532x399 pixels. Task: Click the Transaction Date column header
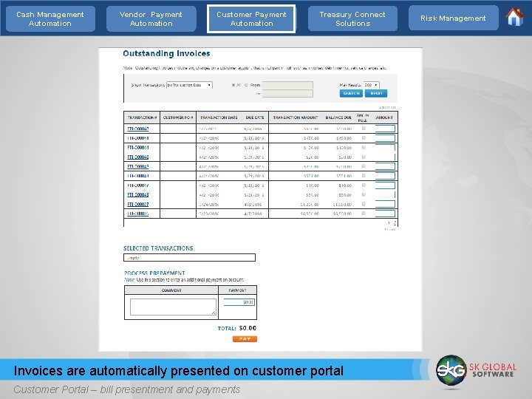tap(219, 117)
